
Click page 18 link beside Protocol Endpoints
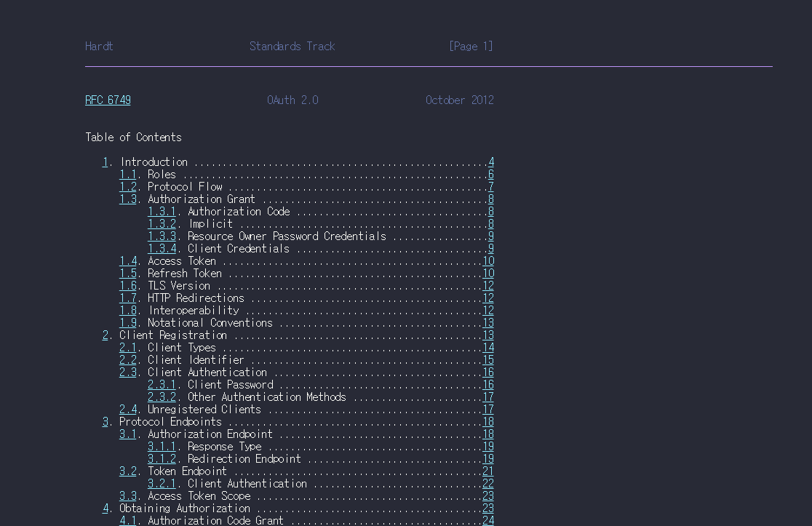488,423
